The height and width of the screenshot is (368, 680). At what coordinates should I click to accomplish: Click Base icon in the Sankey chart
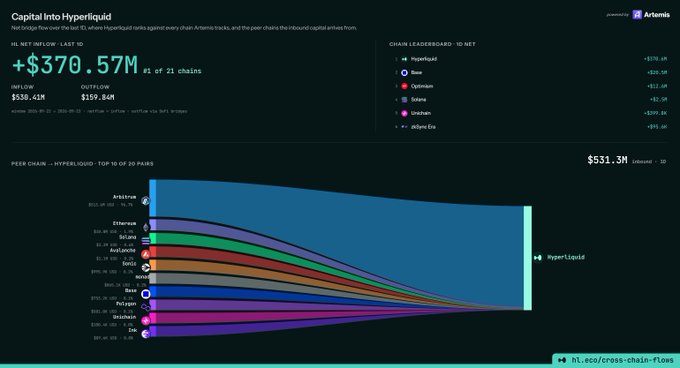point(146,294)
